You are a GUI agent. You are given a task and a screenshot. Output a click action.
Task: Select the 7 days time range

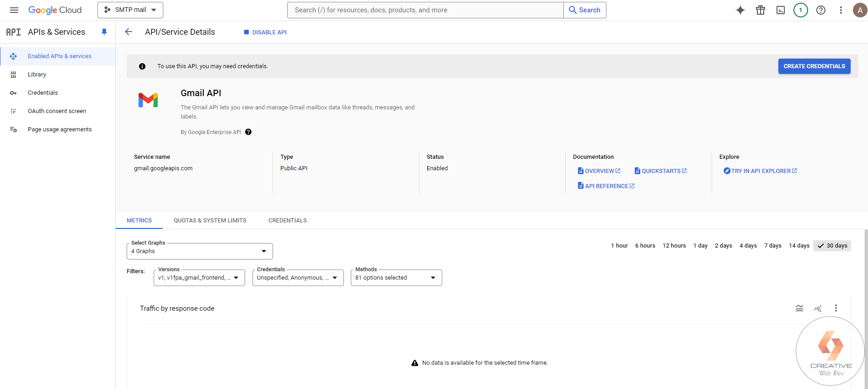point(773,246)
